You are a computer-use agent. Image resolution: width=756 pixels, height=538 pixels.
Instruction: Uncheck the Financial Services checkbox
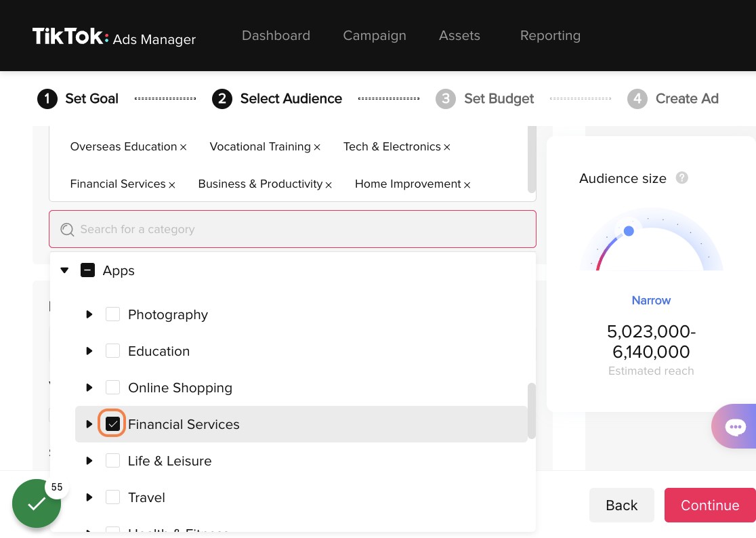pyautogui.click(x=112, y=424)
